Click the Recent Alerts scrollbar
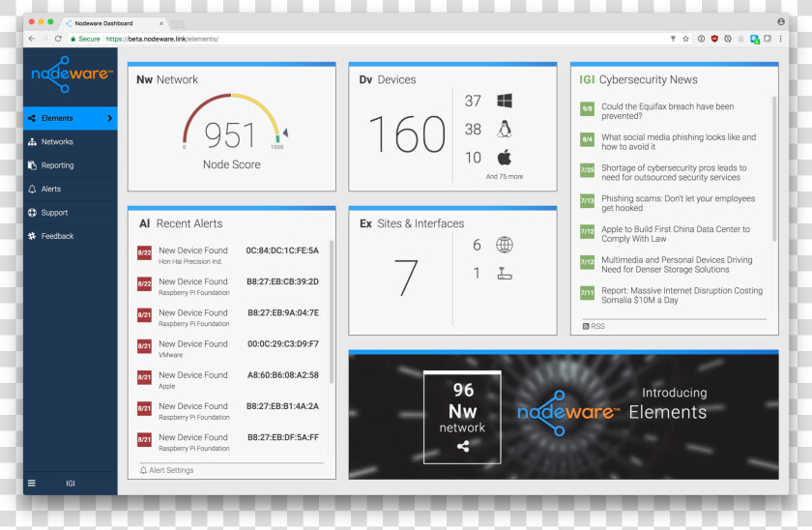The image size is (812, 530). point(332,311)
